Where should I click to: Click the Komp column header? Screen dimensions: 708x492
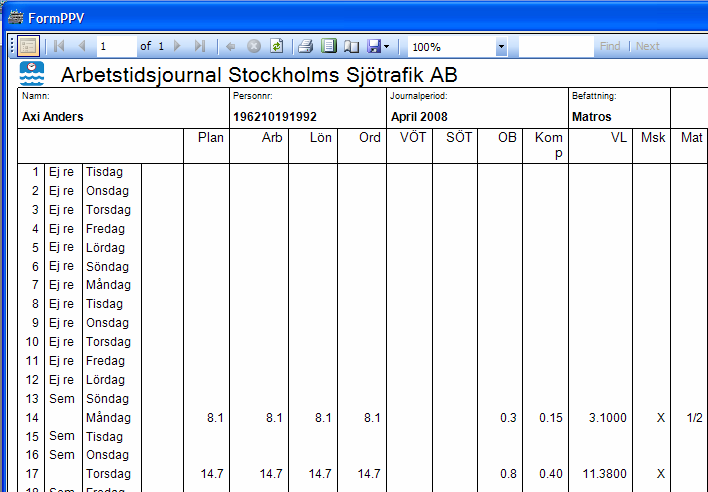coord(549,145)
